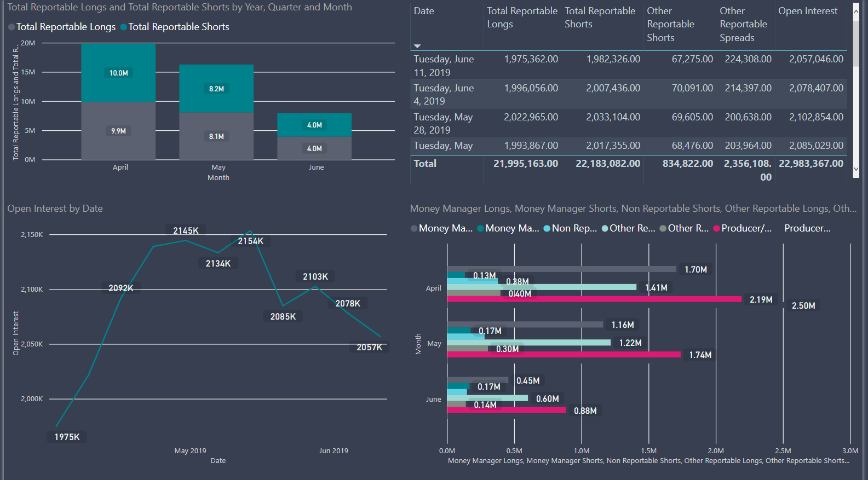Viewport: 868px width, 480px height.
Task: Select the April teal shorts bar segment
Action: tap(118, 73)
